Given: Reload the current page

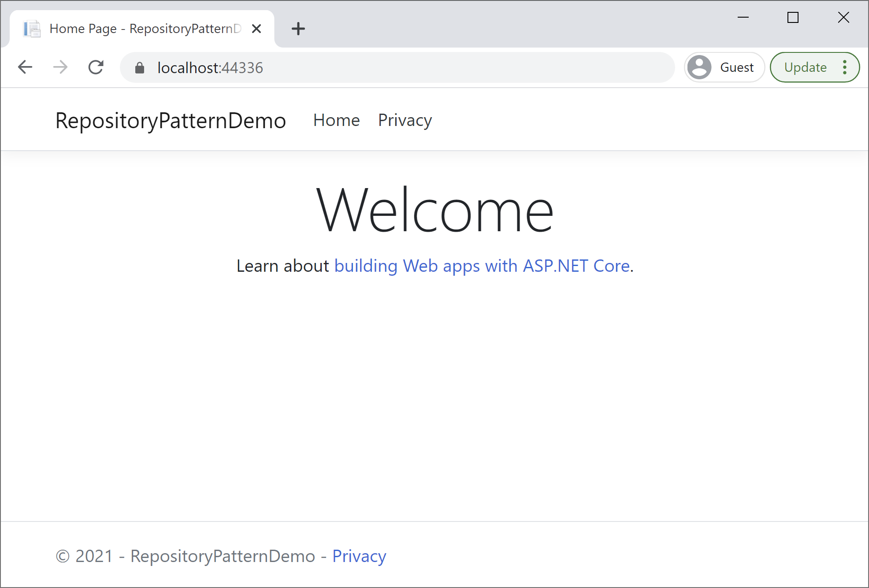Looking at the screenshot, I should click(96, 67).
